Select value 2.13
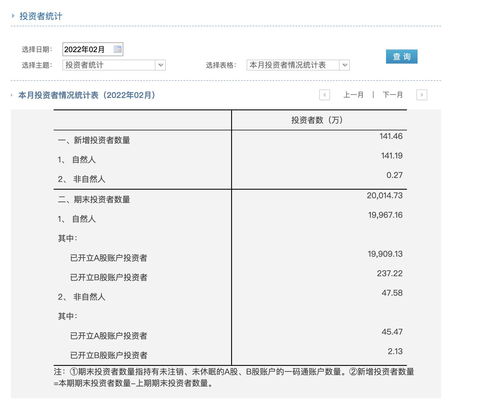The image size is (499, 420). click(395, 351)
